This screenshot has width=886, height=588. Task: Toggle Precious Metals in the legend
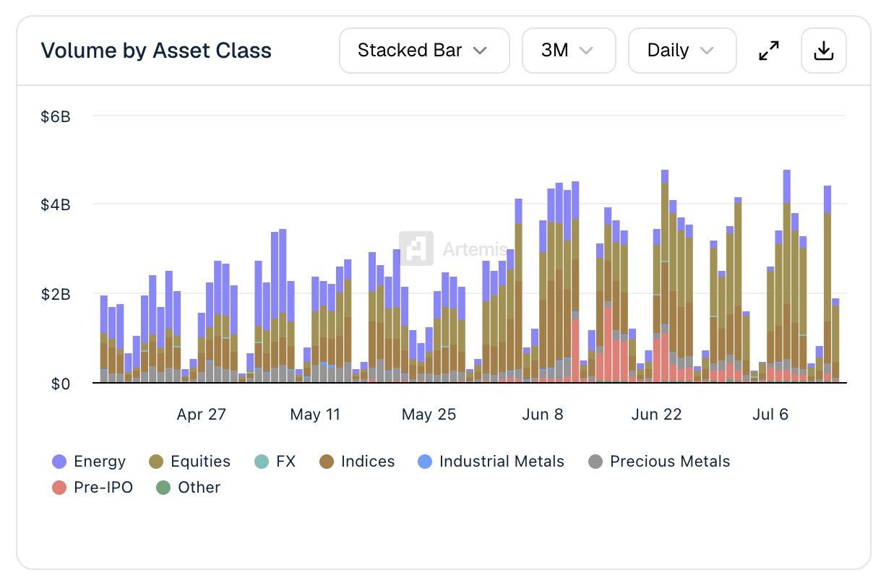click(659, 462)
